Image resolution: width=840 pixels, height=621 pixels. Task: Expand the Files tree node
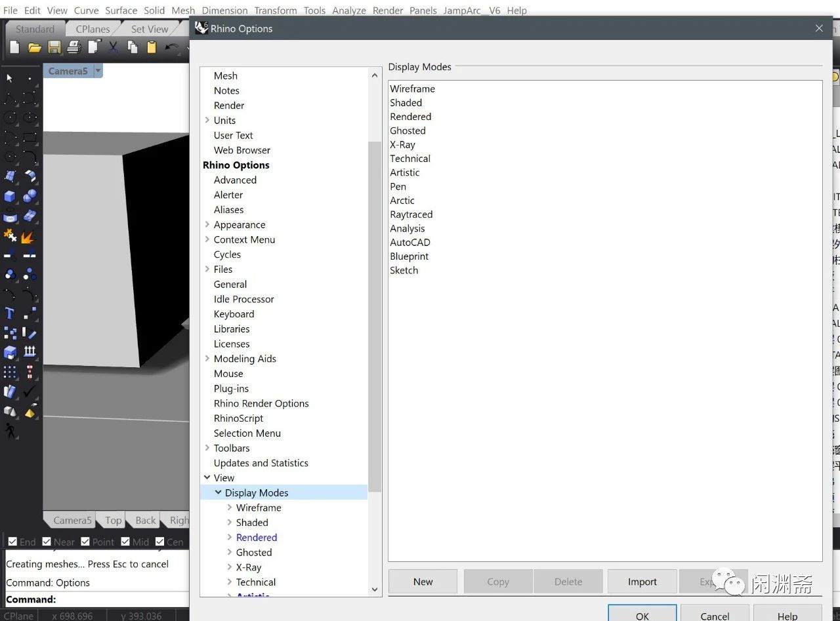click(x=207, y=269)
